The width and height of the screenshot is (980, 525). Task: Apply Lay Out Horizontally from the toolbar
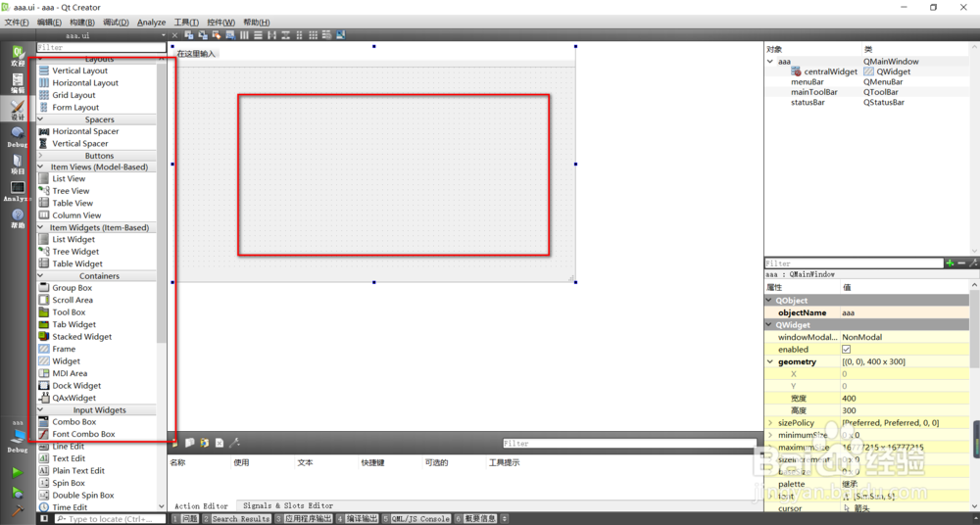244,35
